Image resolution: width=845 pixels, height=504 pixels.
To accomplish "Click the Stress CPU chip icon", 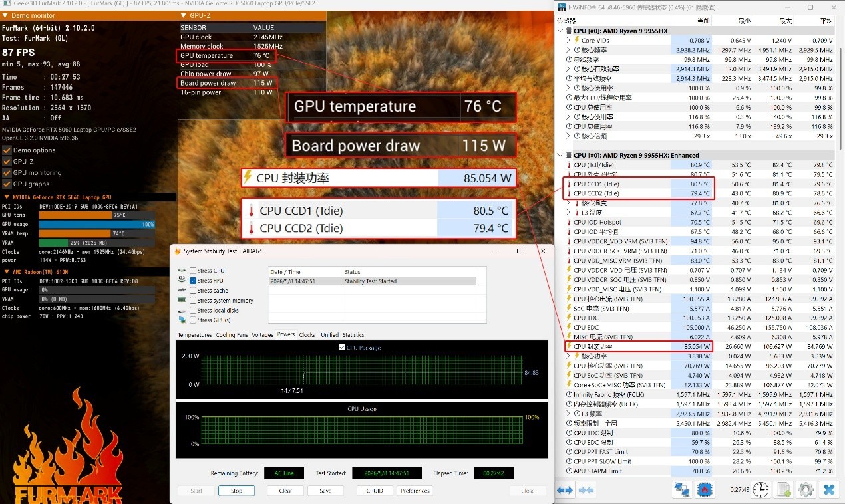I will click(x=182, y=271).
